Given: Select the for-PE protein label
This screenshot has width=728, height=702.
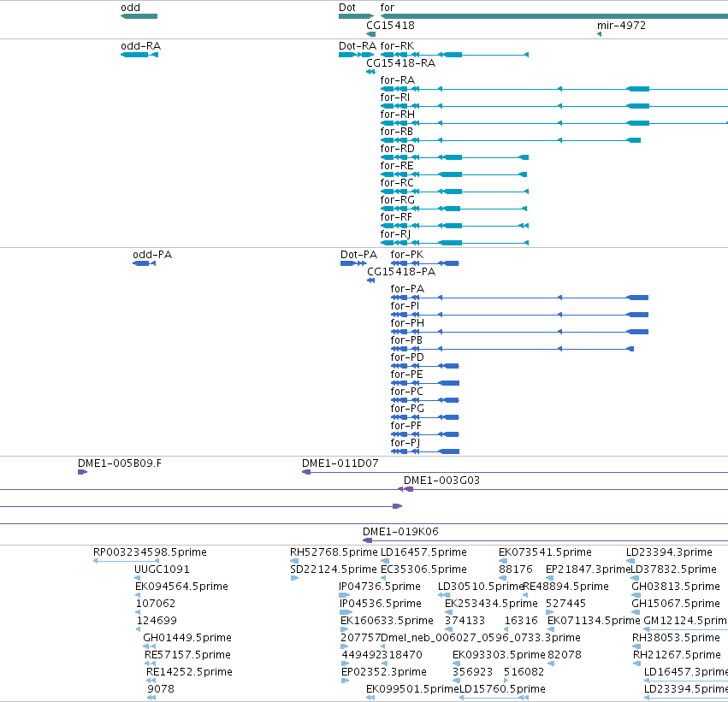Looking at the screenshot, I should [x=406, y=375].
